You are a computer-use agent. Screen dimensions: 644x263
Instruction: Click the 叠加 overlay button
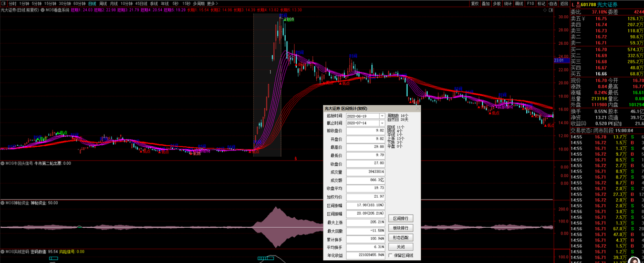point(486,3)
